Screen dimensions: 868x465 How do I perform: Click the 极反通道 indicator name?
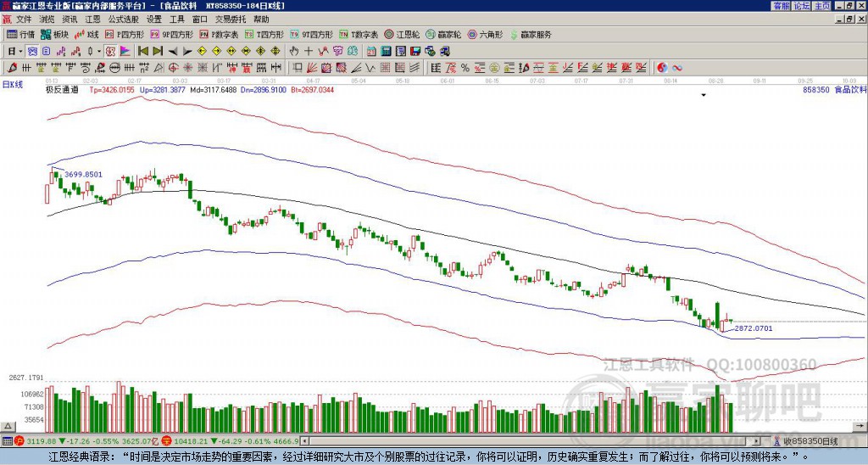(x=62, y=90)
